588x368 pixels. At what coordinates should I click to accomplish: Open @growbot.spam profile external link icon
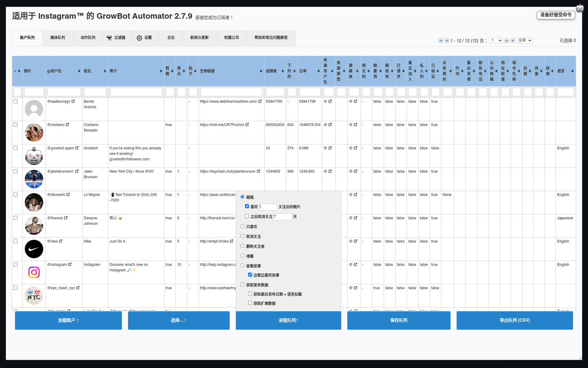click(x=77, y=148)
